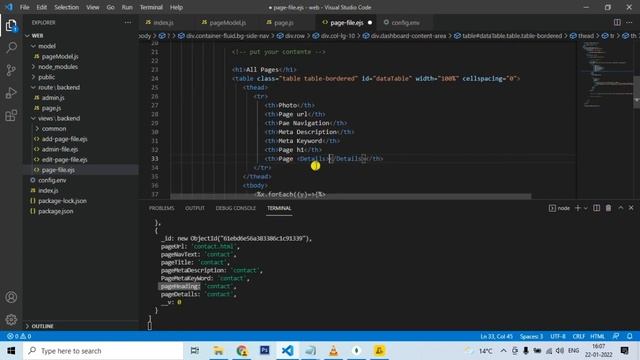
Task: Open editor more actions ellipsis
Action: click(x=629, y=22)
